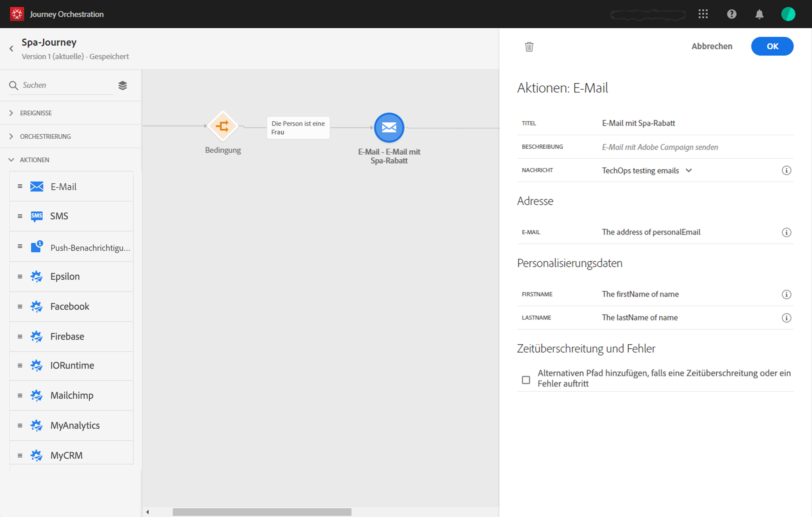812x517 pixels.
Task: Click the OK button
Action: click(x=772, y=46)
